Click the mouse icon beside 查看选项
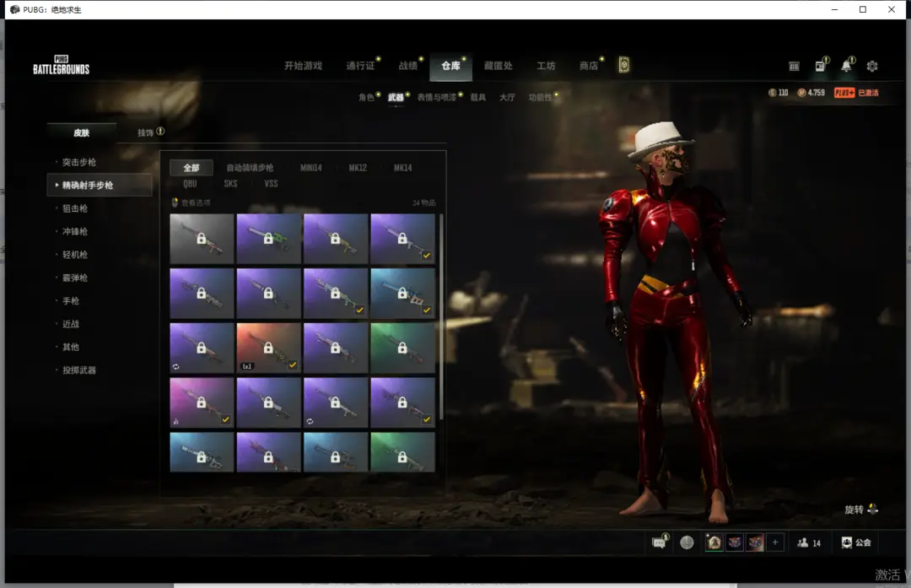 point(175,202)
